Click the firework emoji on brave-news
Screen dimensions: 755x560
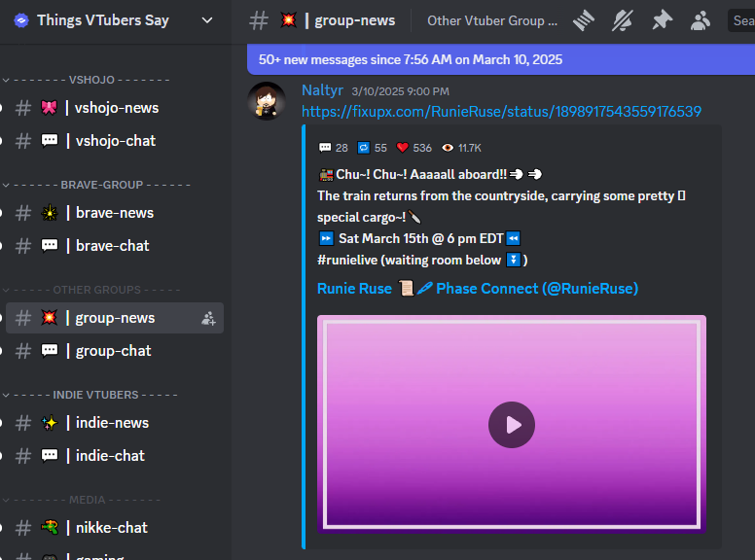tap(49, 213)
